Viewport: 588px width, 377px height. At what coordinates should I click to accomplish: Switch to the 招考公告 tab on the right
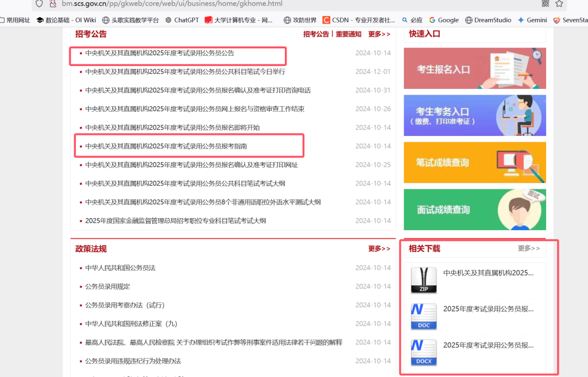pyautogui.click(x=316, y=34)
